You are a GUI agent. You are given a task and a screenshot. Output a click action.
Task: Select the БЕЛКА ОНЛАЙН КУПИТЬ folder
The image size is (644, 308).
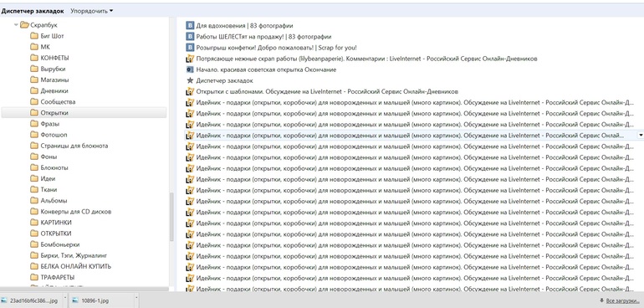click(x=75, y=266)
